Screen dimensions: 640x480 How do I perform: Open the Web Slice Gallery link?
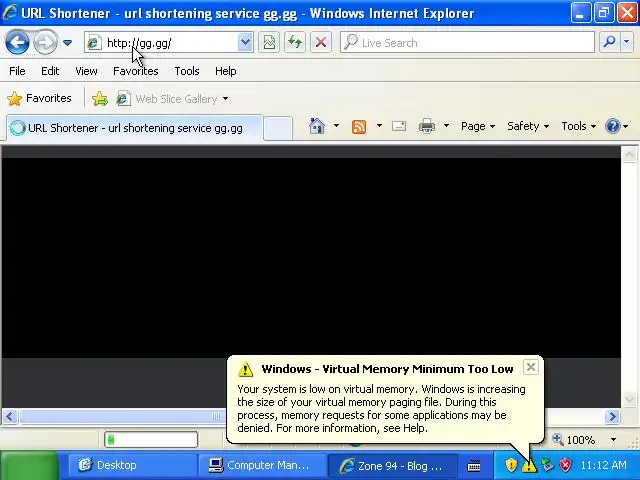coord(167,99)
